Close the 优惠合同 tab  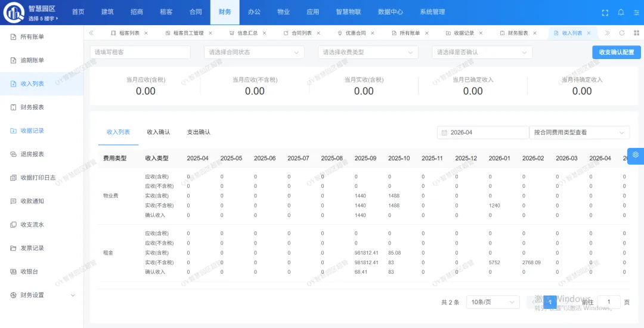[x=373, y=33]
